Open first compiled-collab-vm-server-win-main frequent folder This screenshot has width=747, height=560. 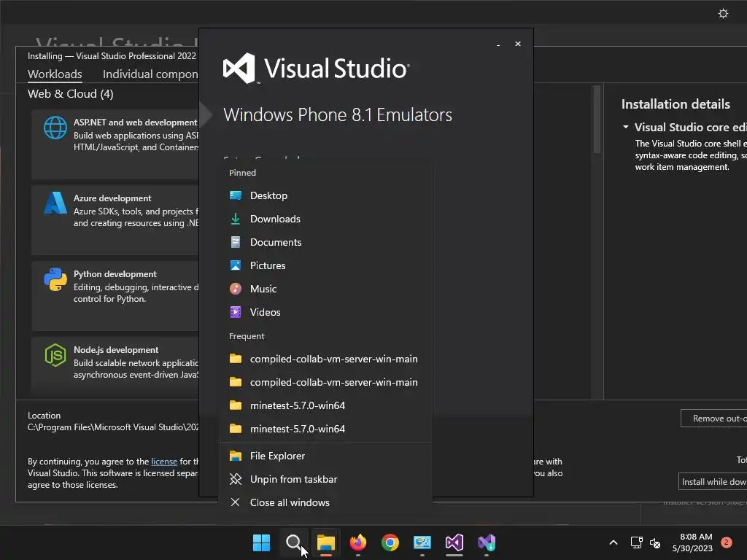point(325,359)
